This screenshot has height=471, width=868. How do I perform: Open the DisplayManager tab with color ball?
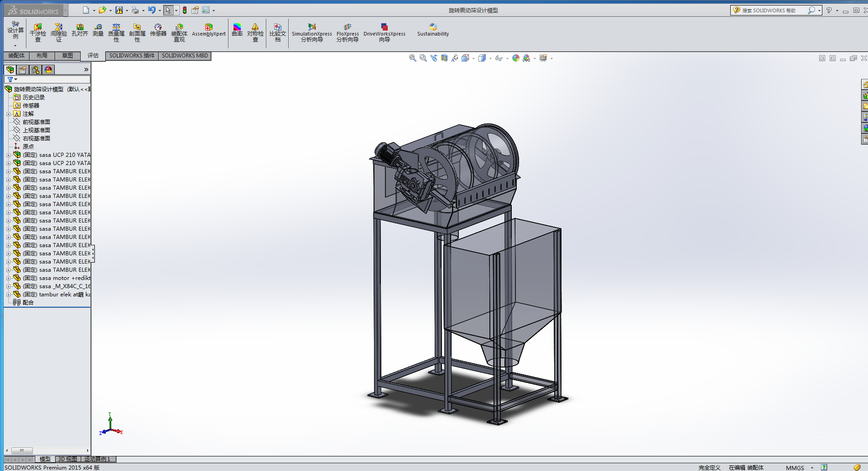click(48, 69)
